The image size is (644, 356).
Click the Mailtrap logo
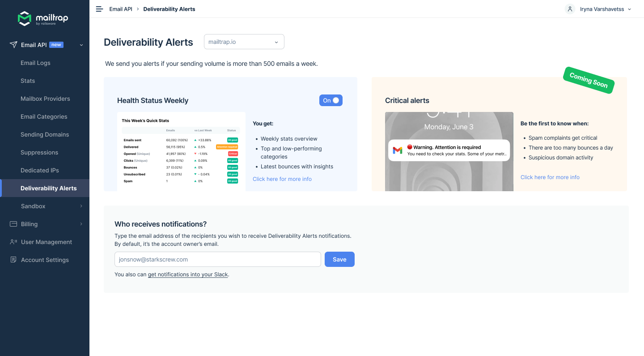pyautogui.click(x=43, y=19)
